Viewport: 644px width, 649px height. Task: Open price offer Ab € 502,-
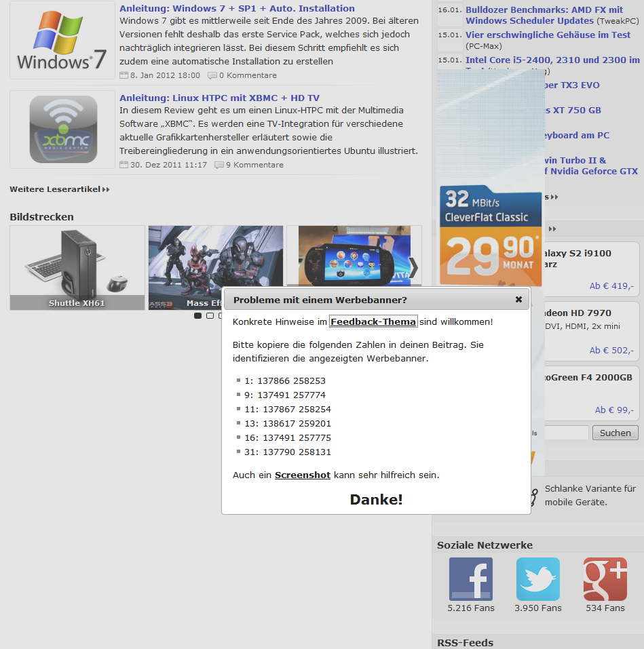[x=611, y=350]
